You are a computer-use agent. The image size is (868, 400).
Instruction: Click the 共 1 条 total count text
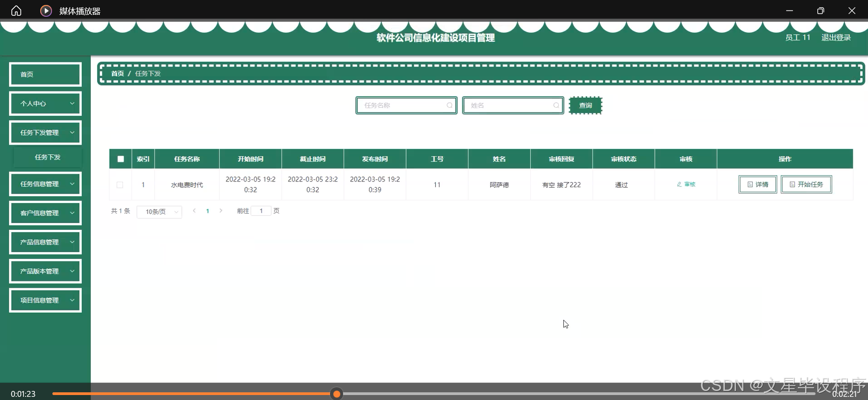[121, 211]
